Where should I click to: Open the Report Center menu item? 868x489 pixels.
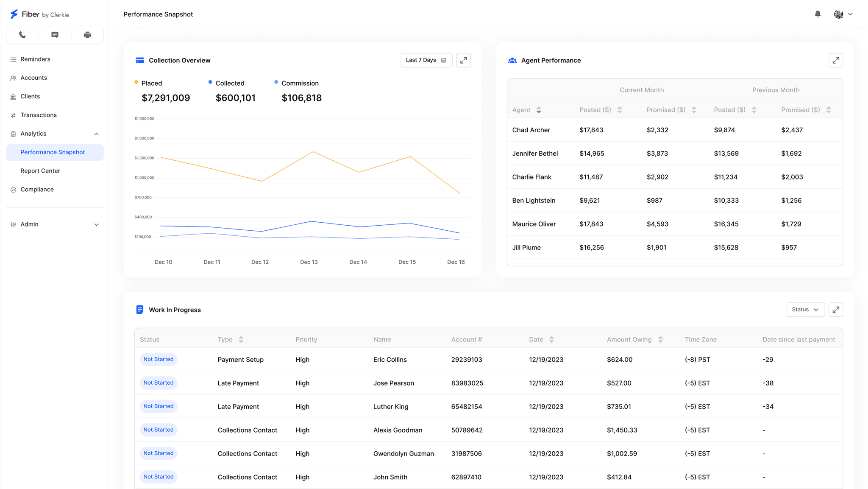click(40, 171)
